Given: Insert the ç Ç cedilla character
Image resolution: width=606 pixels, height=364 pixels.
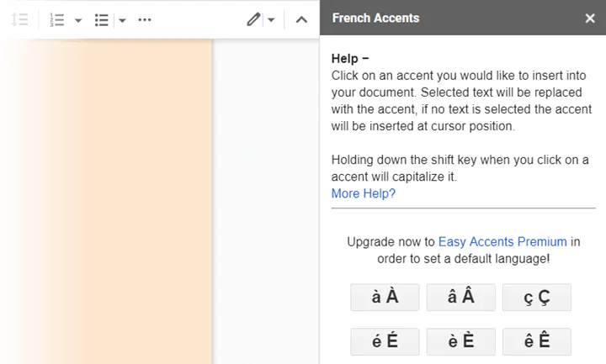Looking at the screenshot, I should (537, 298).
